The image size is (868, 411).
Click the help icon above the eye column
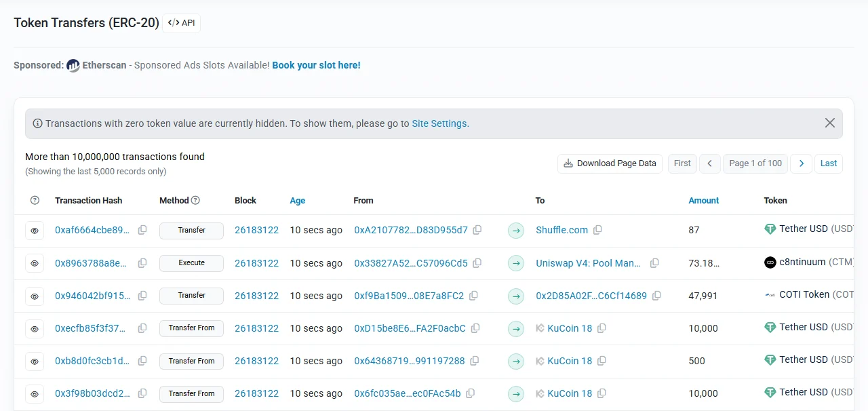[35, 201]
